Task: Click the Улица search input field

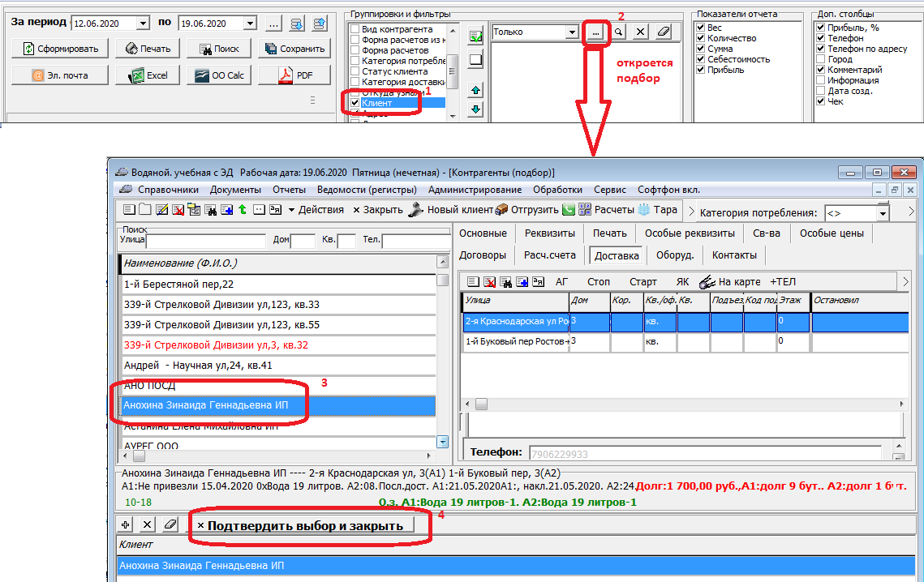Action: (205, 241)
